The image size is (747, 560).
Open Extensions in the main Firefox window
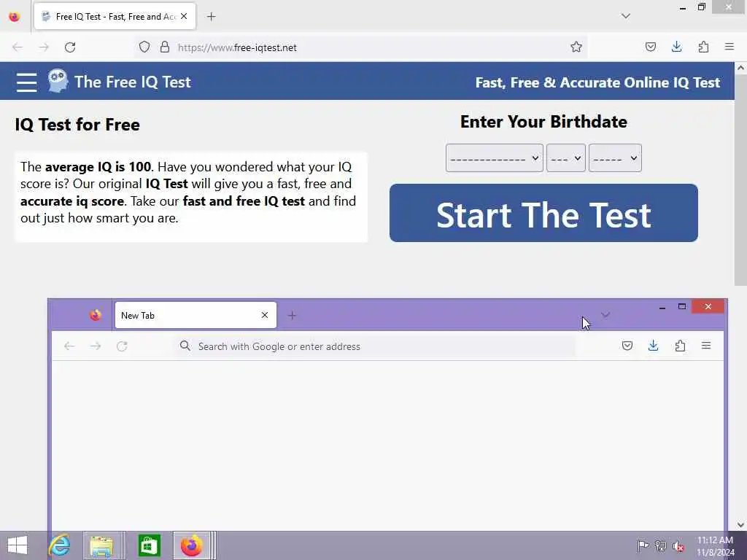click(703, 47)
